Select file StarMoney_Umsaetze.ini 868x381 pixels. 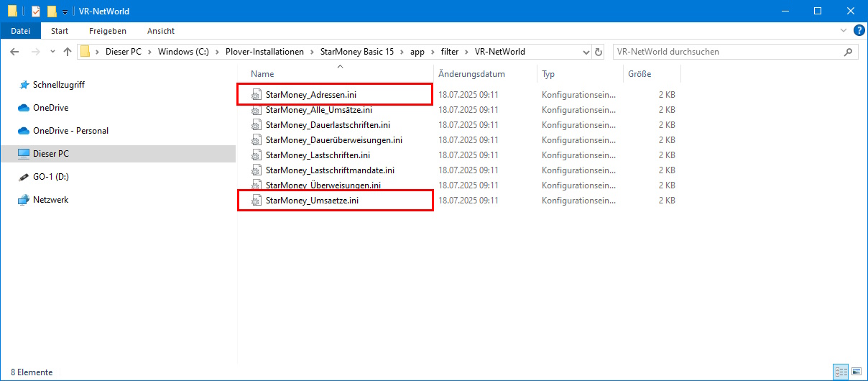coord(312,200)
